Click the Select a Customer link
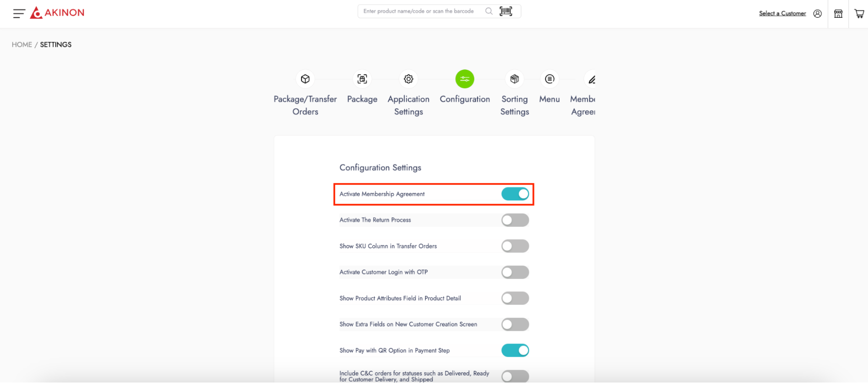 pyautogui.click(x=782, y=13)
